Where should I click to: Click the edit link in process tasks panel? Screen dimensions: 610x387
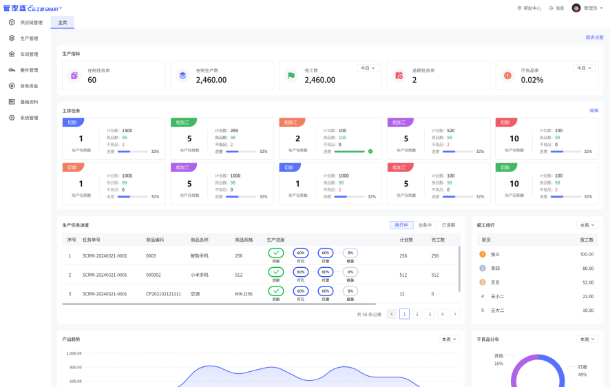[594, 111]
